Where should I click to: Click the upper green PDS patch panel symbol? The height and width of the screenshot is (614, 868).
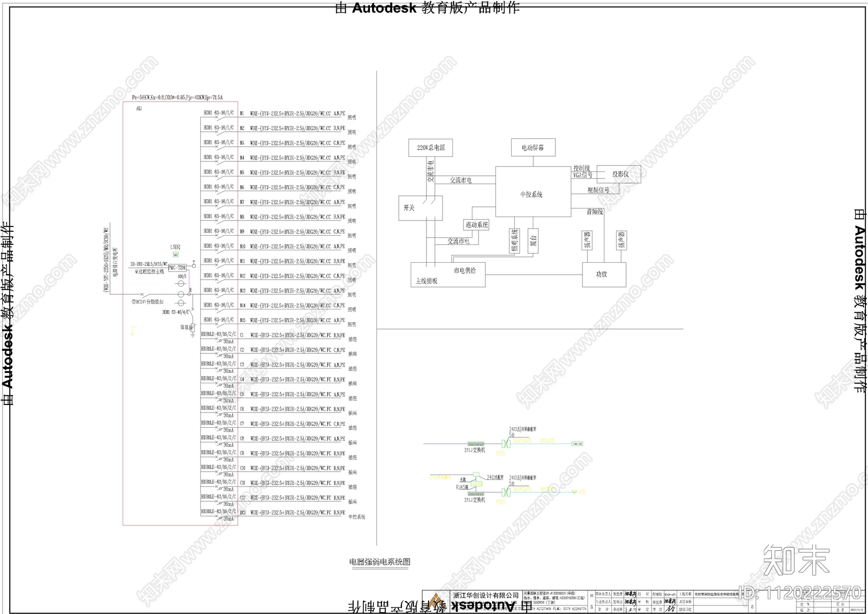506,445
